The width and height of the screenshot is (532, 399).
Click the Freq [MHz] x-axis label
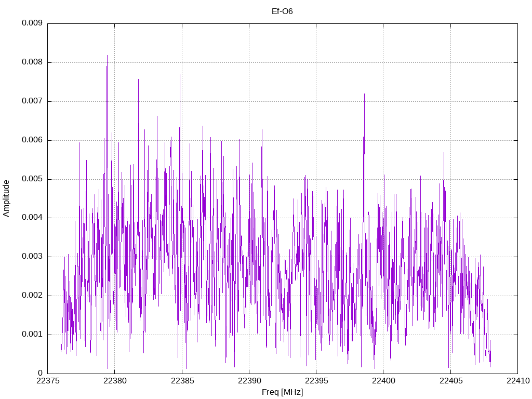(282, 392)
